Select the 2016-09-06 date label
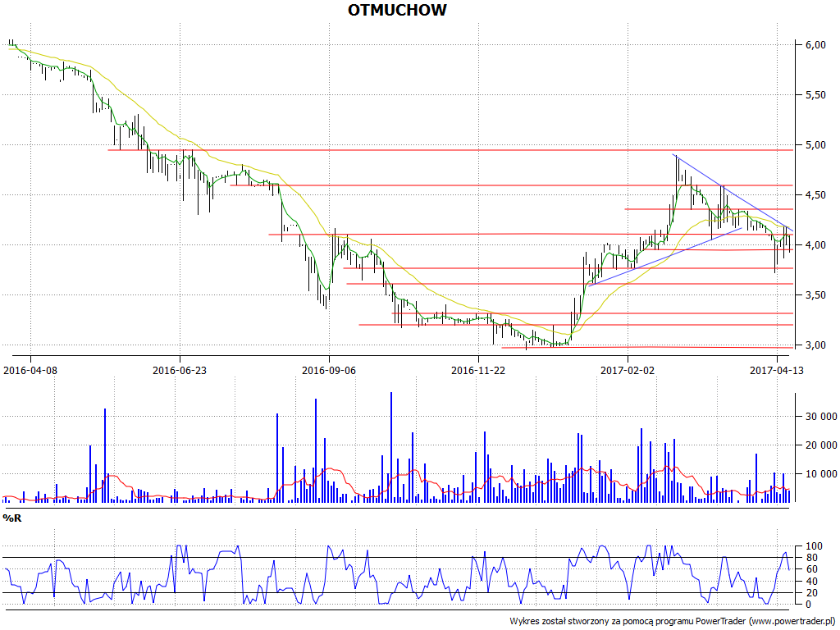Screen dimensions: 840x630 coord(329,370)
